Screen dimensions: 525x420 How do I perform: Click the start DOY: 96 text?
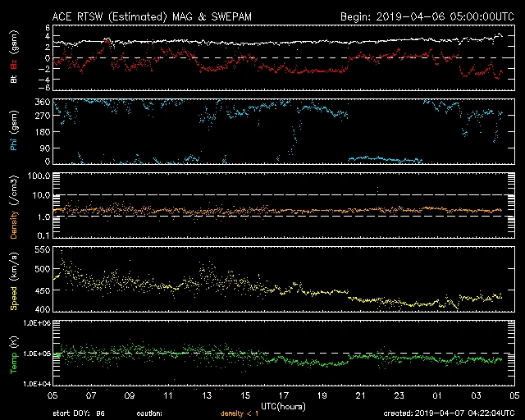(x=79, y=413)
